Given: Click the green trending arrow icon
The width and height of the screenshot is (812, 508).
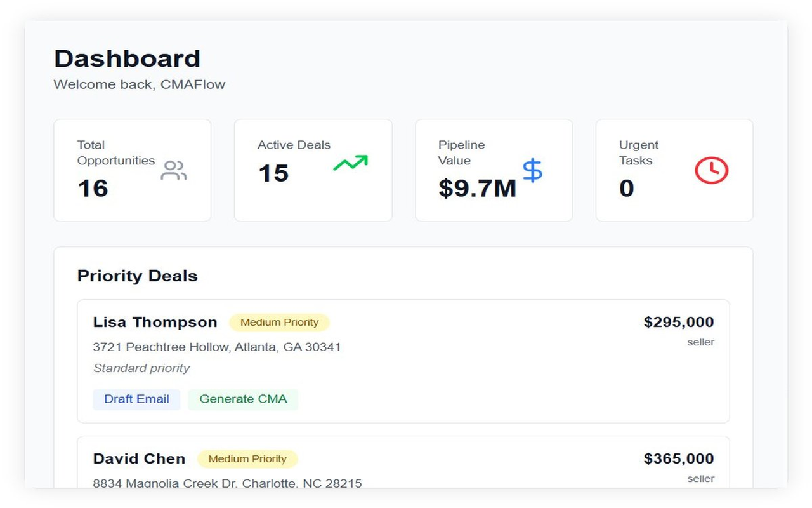Looking at the screenshot, I should click(350, 163).
